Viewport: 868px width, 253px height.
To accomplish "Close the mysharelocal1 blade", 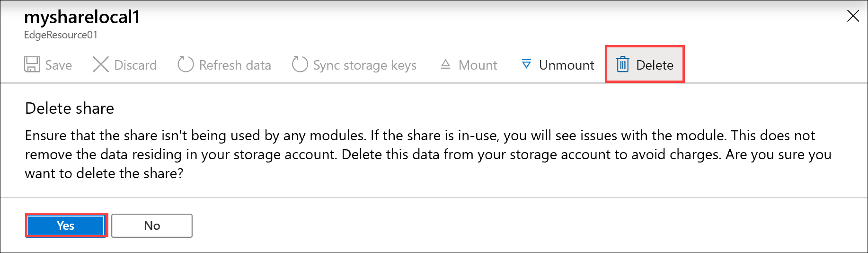I will (x=853, y=16).
